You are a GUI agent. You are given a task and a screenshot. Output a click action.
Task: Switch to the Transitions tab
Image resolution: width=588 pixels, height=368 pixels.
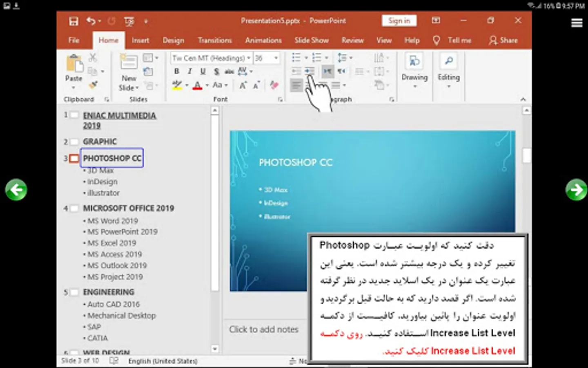click(215, 40)
